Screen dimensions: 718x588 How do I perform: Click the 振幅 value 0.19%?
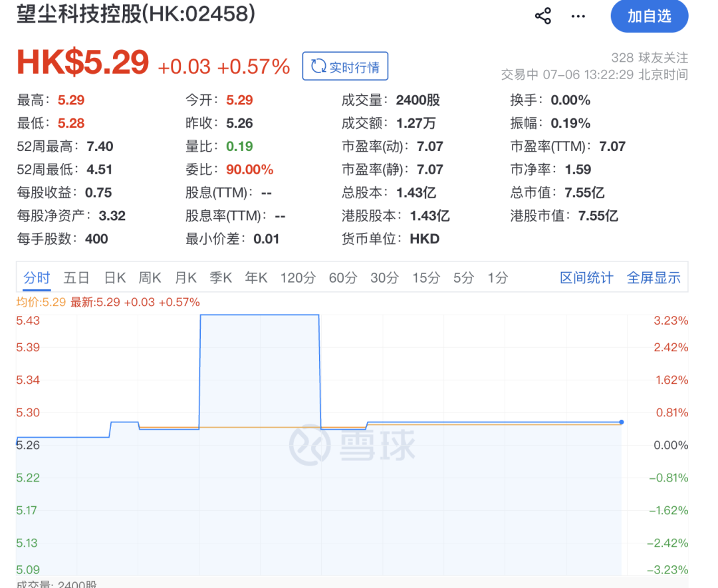[x=570, y=123]
